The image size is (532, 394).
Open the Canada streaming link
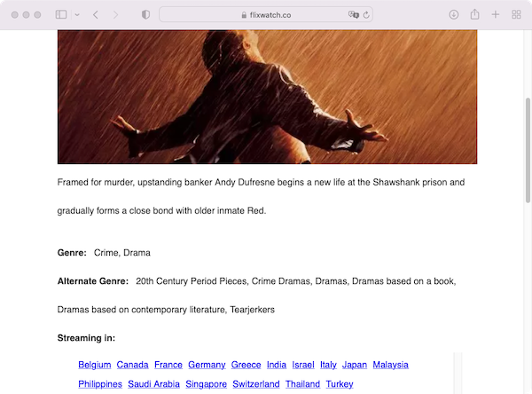[x=133, y=365]
